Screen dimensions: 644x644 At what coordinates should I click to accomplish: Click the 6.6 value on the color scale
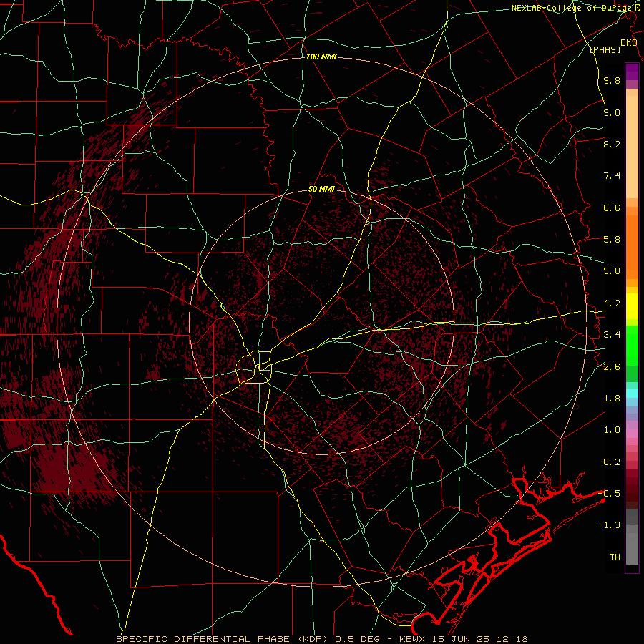click(612, 208)
